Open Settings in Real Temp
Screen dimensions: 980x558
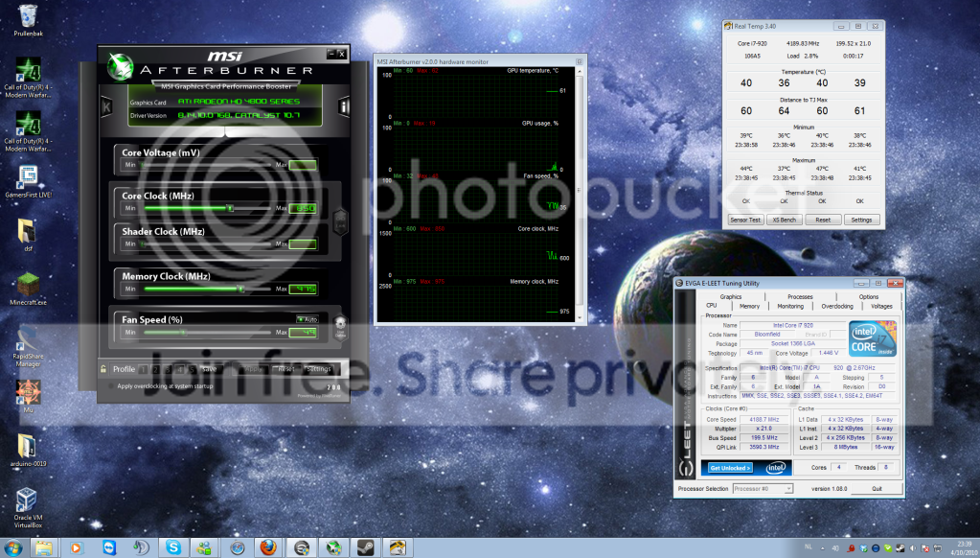(x=861, y=220)
